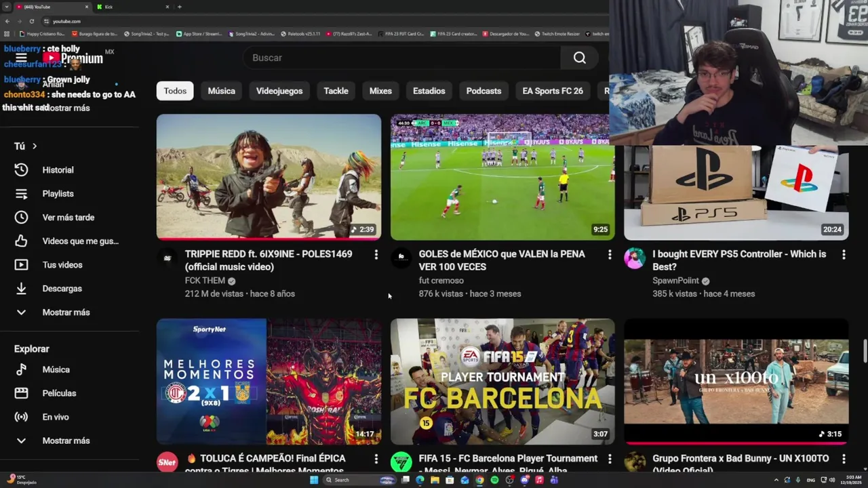This screenshot has height=488, width=868.
Task: Open File Explorer from the taskbar
Action: click(435, 480)
